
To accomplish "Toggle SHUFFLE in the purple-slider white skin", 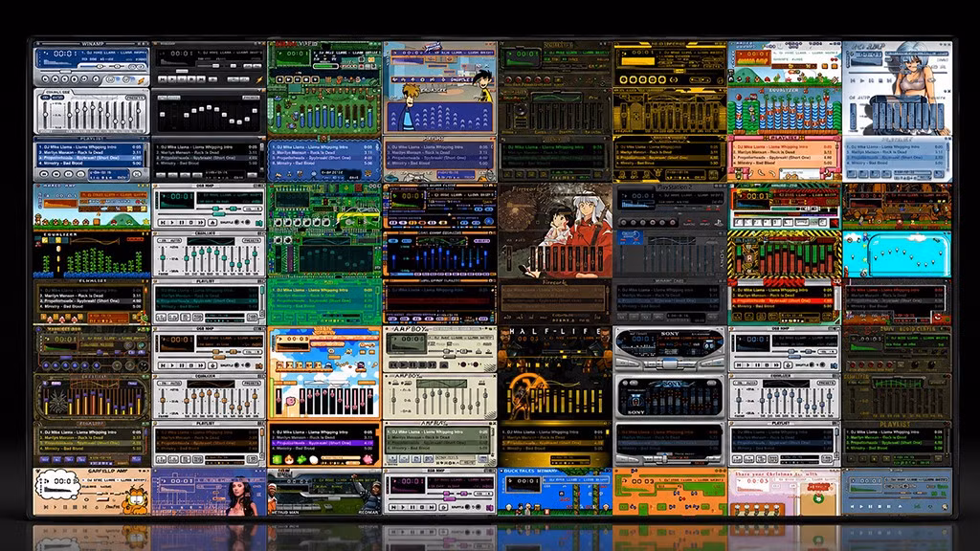I will [460, 507].
